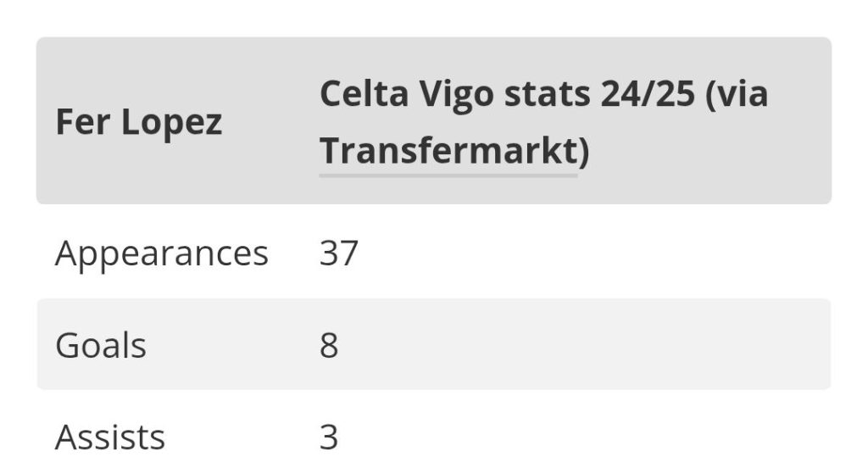Click the Appearances row label
This screenshot has width=868, height=468.
[162, 253]
